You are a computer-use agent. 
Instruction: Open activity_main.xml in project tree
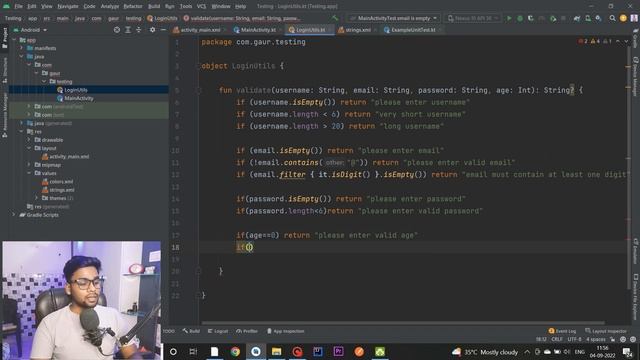click(x=69, y=156)
